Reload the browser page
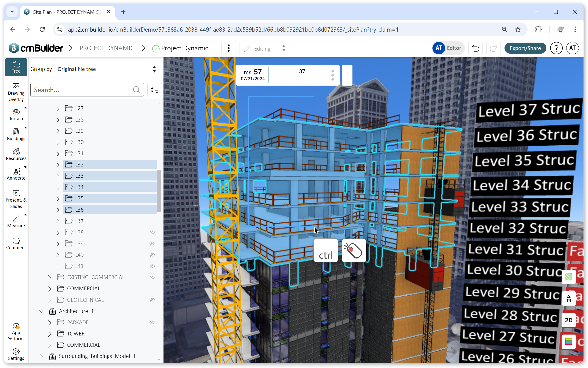588x368 pixels. [42, 29]
